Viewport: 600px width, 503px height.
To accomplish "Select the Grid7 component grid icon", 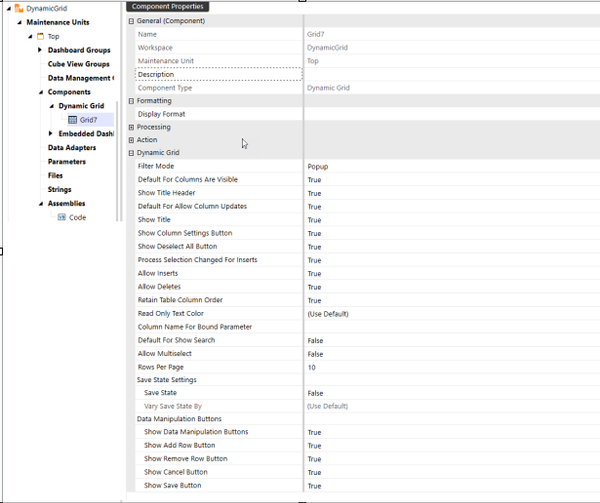I will pos(72,120).
